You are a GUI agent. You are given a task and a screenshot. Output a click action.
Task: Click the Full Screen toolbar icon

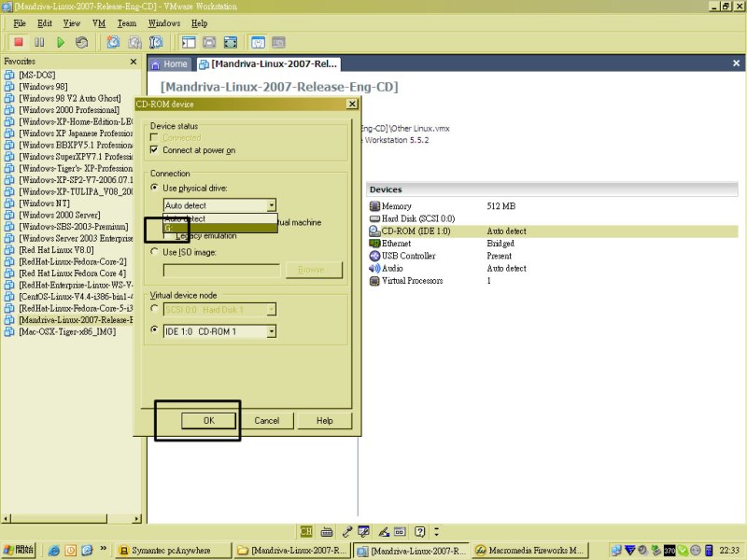(x=231, y=42)
